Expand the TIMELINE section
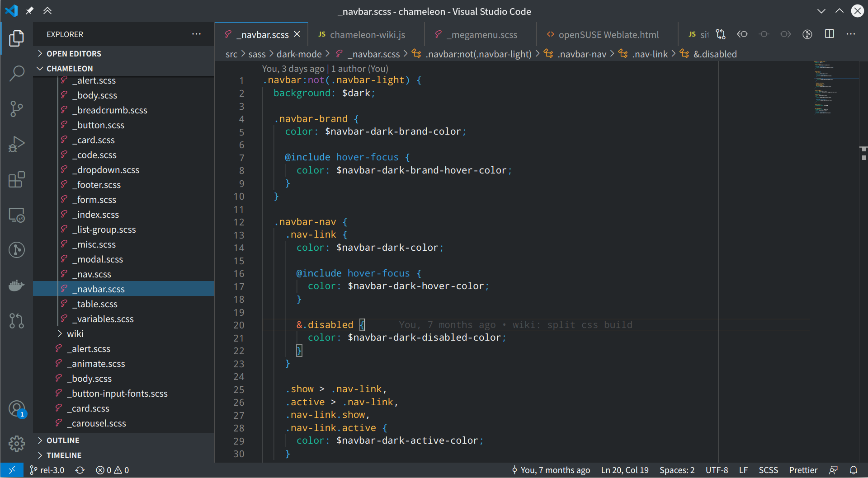 tap(64, 455)
